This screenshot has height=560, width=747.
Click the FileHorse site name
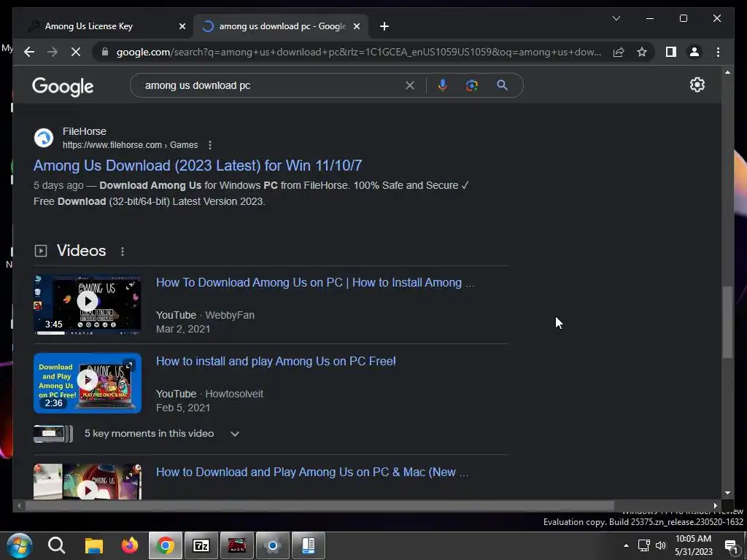click(x=85, y=131)
